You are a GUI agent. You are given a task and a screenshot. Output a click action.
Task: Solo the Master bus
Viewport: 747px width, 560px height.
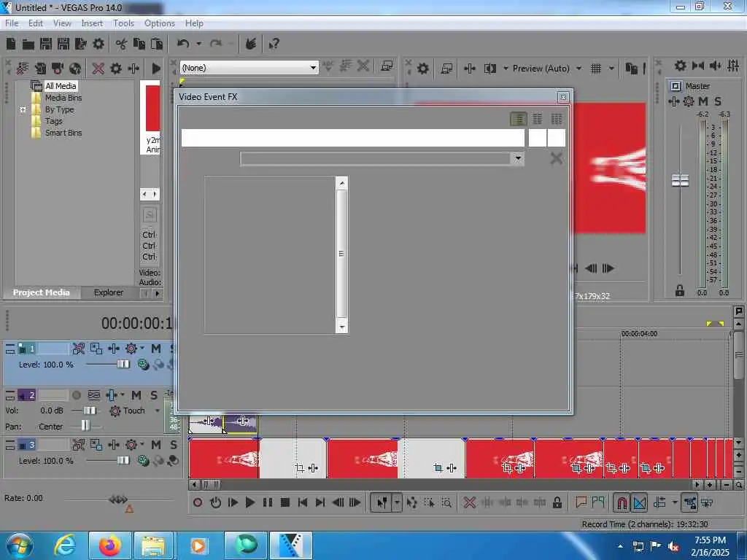click(718, 101)
